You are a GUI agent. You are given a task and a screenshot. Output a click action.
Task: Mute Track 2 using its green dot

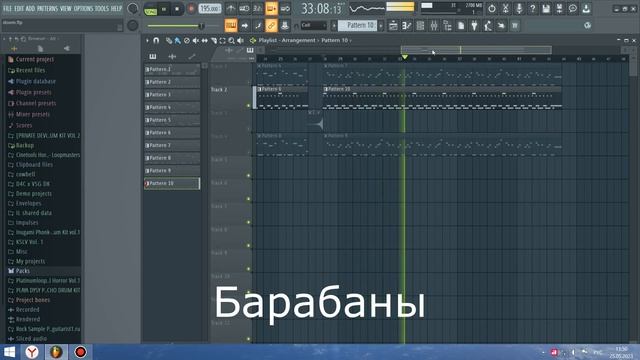(248, 106)
